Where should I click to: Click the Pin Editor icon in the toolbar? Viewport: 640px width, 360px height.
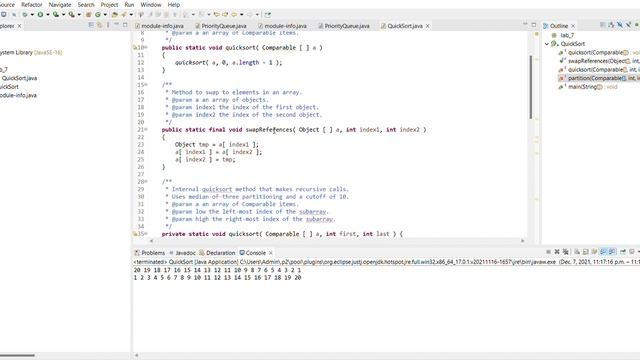(268, 14)
